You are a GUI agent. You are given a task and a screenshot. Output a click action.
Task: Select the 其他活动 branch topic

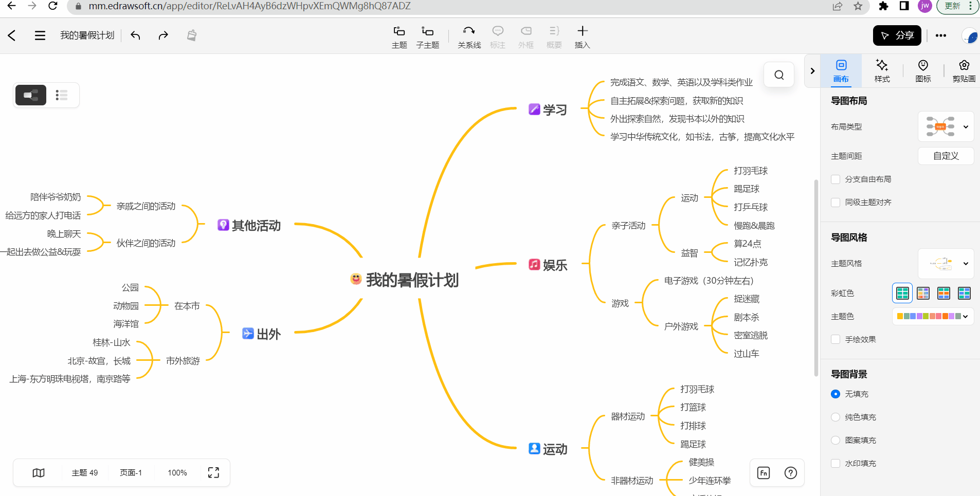point(249,226)
